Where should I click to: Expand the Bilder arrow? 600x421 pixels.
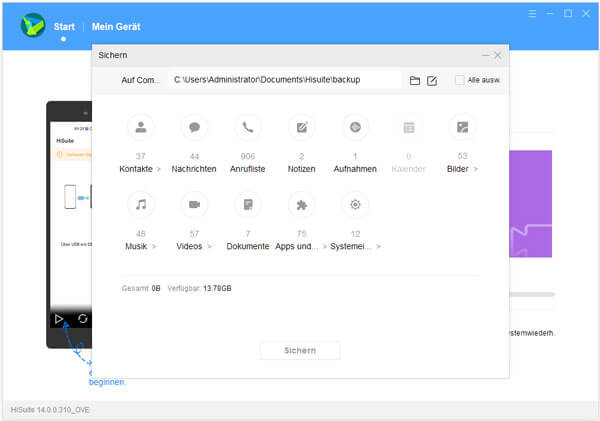pyautogui.click(x=475, y=169)
